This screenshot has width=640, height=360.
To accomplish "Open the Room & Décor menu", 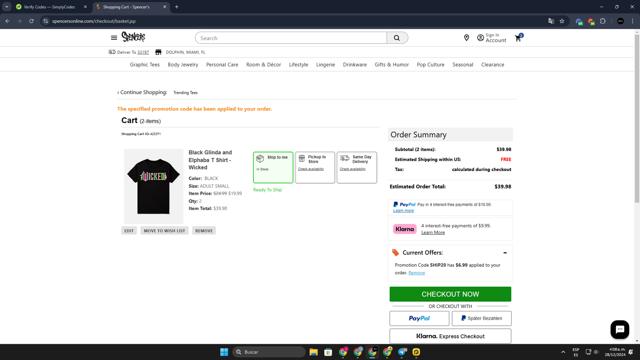I will (x=263, y=64).
